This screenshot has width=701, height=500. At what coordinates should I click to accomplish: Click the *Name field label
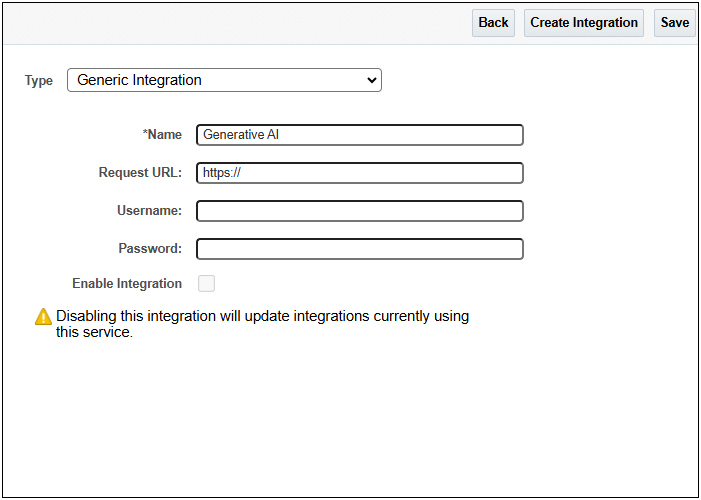pos(162,135)
